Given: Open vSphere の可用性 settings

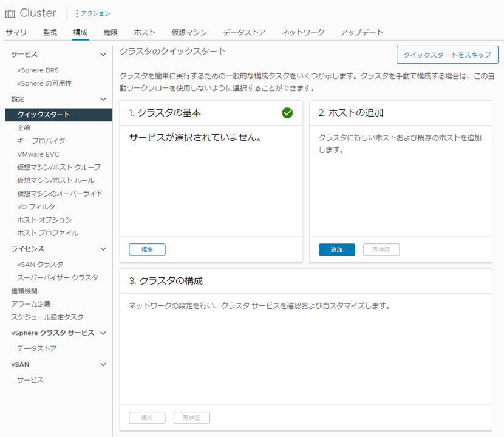Looking at the screenshot, I should [44, 83].
